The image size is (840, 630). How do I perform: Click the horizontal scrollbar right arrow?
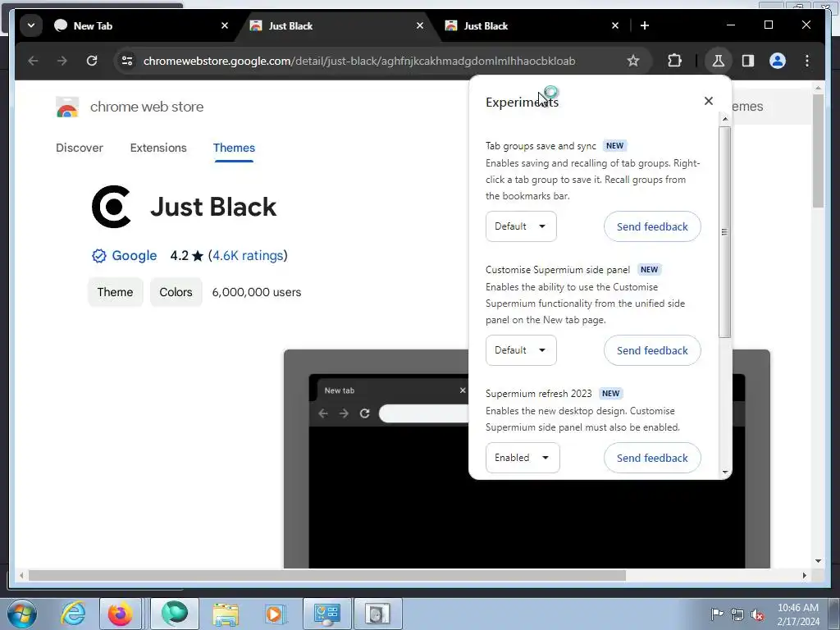804,575
